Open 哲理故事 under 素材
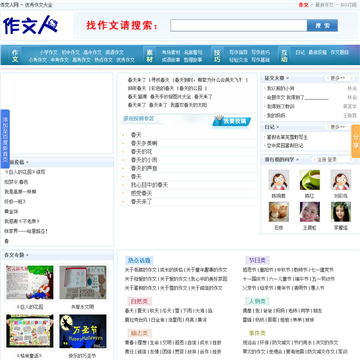This screenshot has height=360, width=360. (193, 60)
